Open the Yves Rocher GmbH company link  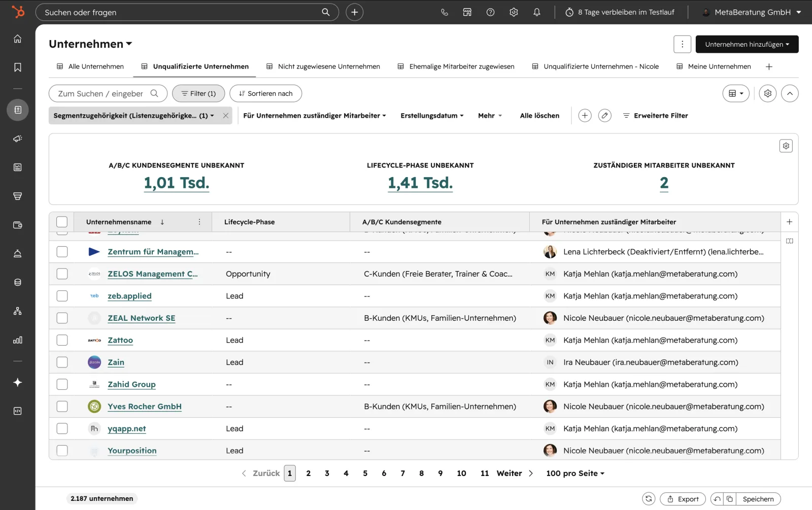(145, 406)
